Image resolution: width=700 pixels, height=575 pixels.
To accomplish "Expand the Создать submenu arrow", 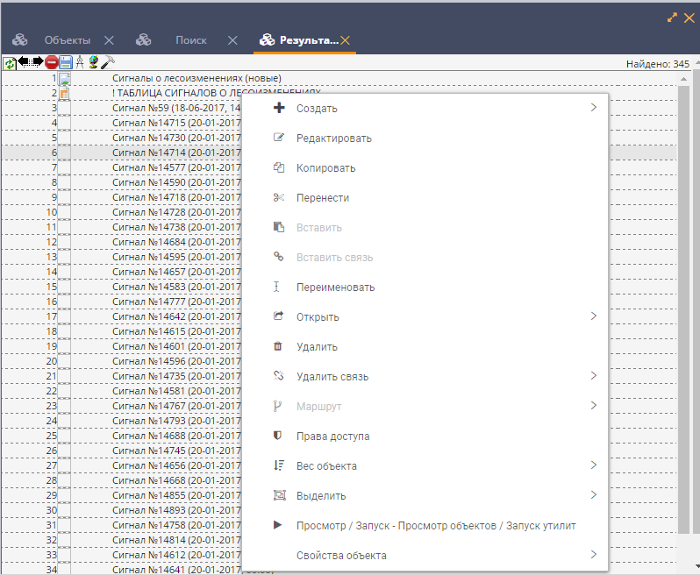I will pyautogui.click(x=593, y=108).
